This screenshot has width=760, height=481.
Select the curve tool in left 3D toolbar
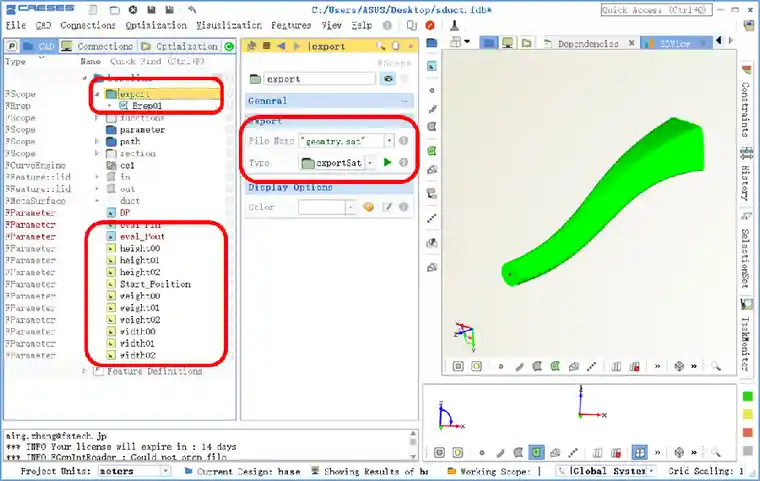click(432, 109)
